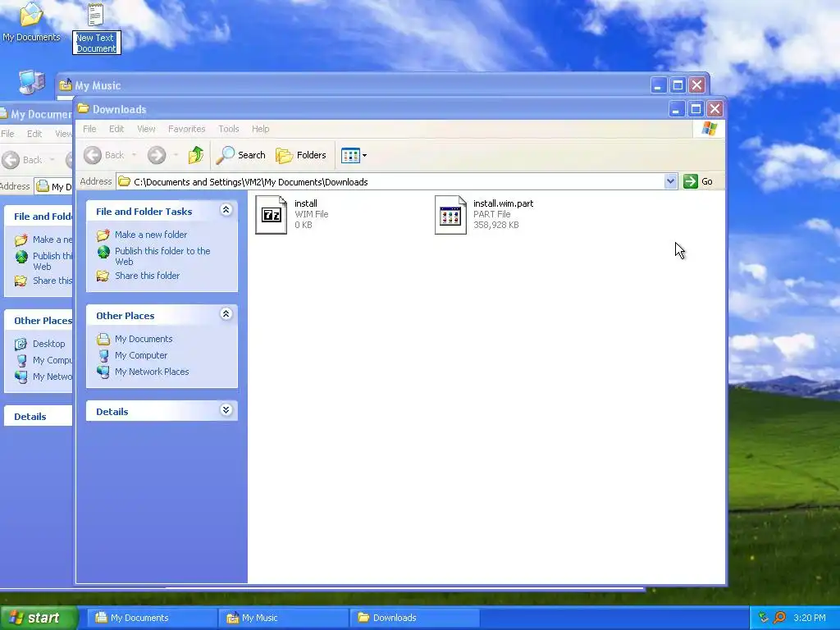Collapse Other Places panel in Downloads window

click(x=226, y=314)
